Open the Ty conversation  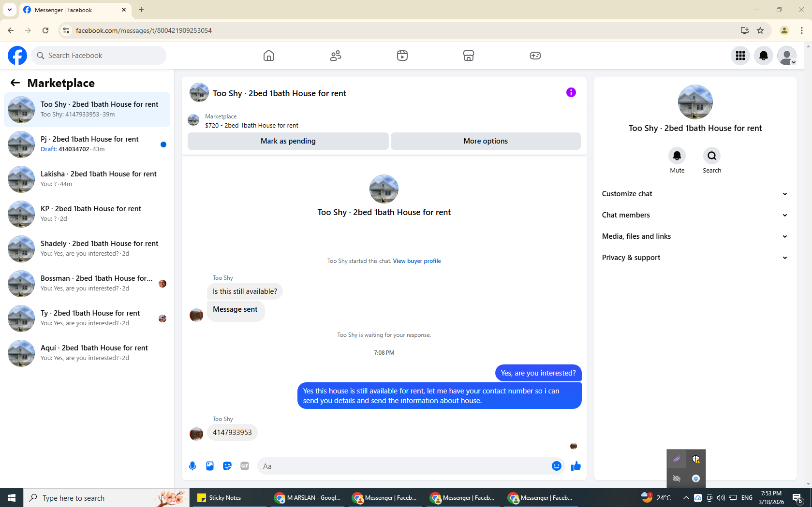click(x=87, y=319)
